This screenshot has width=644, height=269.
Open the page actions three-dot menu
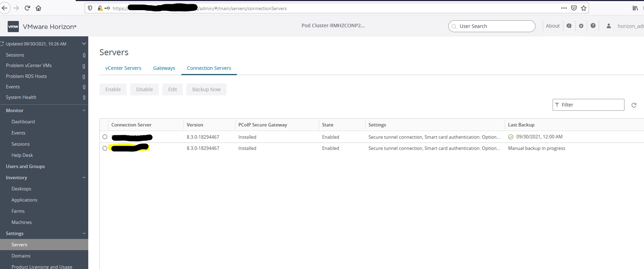(x=564, y=8)
